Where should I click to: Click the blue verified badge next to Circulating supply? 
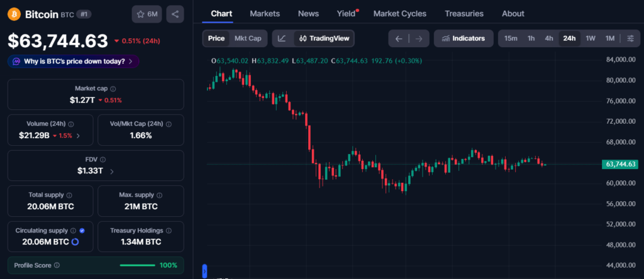[82, 231]
